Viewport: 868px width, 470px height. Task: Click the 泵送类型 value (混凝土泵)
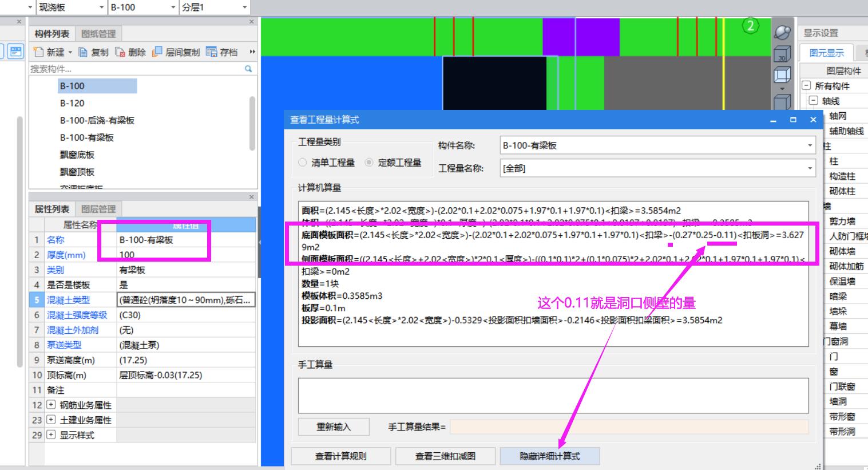[186, 345]
